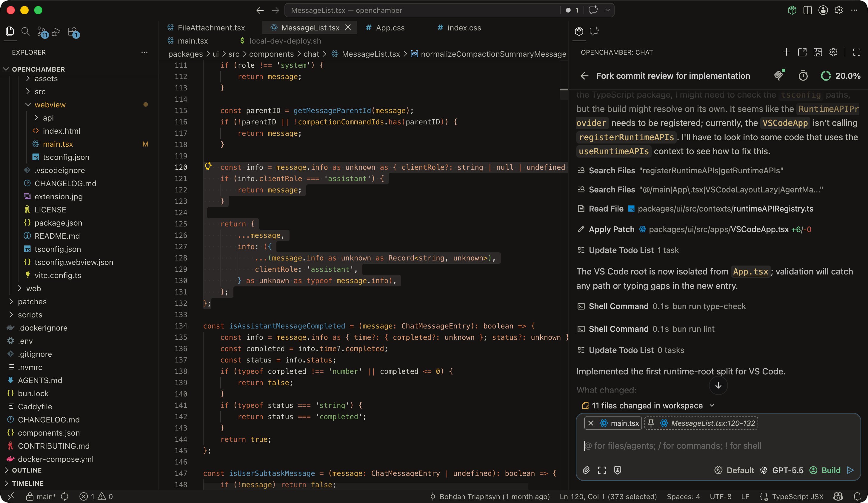The image size is (868, 503).
Task: Open the Search view icon
Action: pos(25,32)
